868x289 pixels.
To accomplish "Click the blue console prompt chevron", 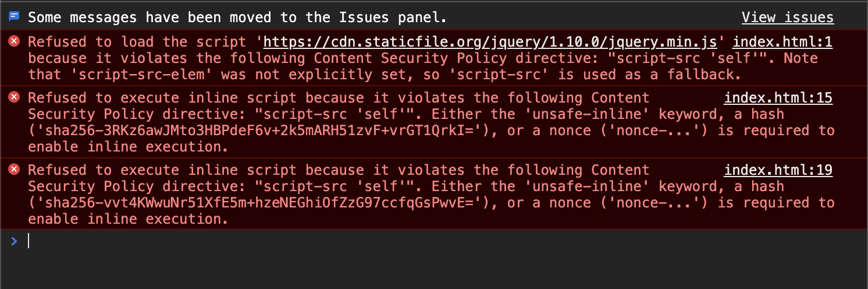I will click(15, 241).
